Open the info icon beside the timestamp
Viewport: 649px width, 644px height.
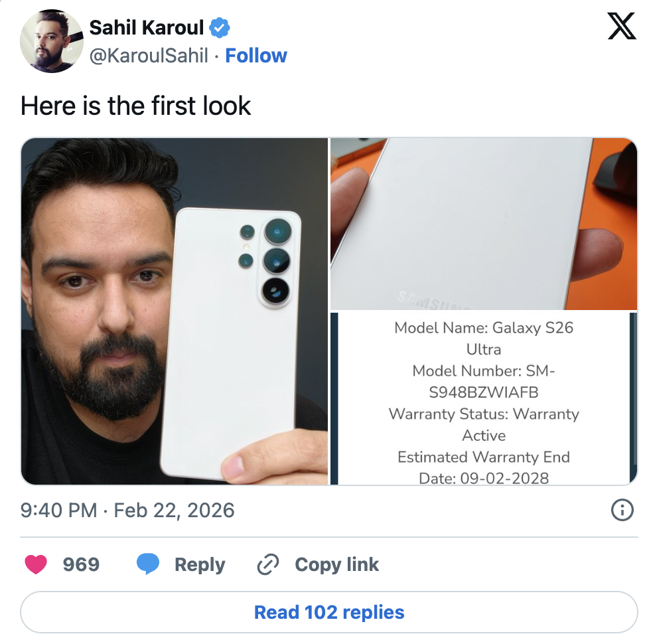pyautogui.click(x=621, y=510)
